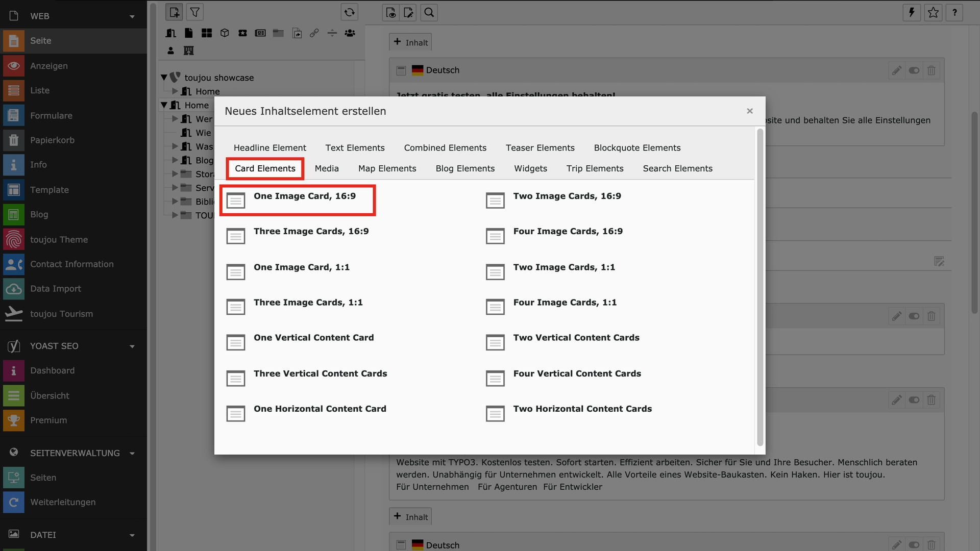This screenshot has height=551, width=980.
Task: Click the search magnifier icon in top toolbar
Action: click(x=429, y=12)
